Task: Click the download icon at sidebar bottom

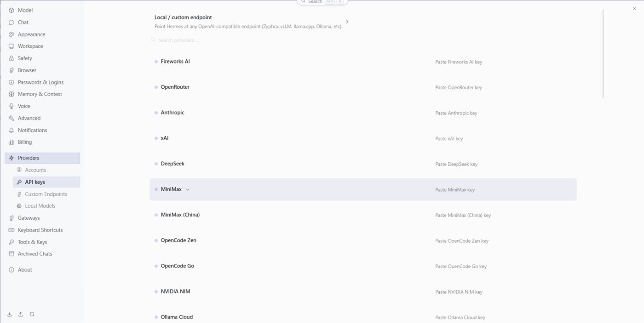Action: tap(10, 314)
